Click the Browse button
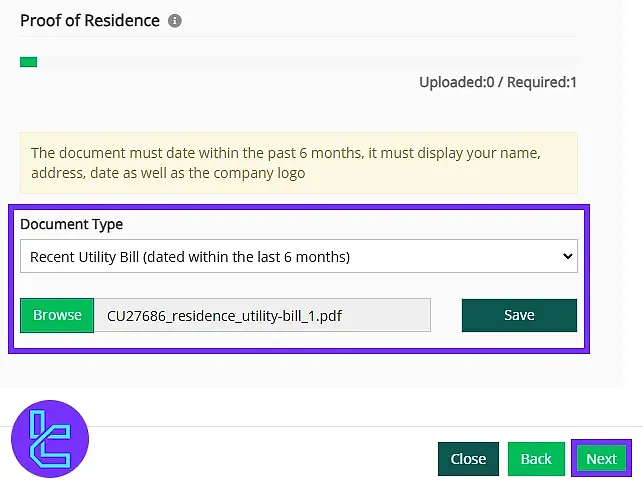This screenshot has height=489, width=643. [x=57, y=315]
